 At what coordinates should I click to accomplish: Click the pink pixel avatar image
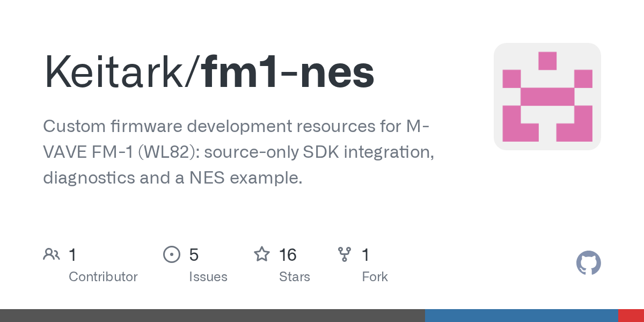(547, 97)
